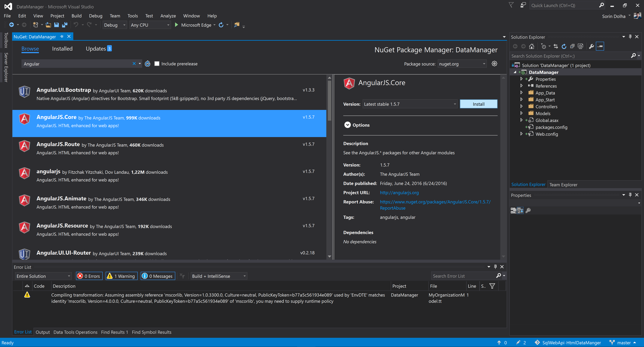Toggle the 1 Warning filter
Screen dimensions: 644x347
point(121,276)
